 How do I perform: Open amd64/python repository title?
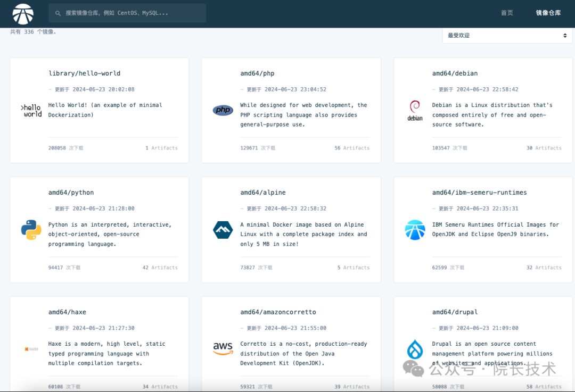pos(71,193)
